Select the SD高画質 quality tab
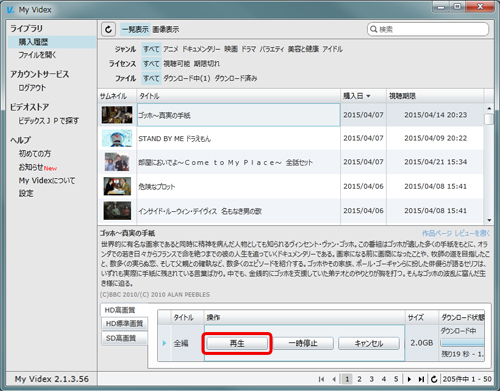 click(124, 338)
